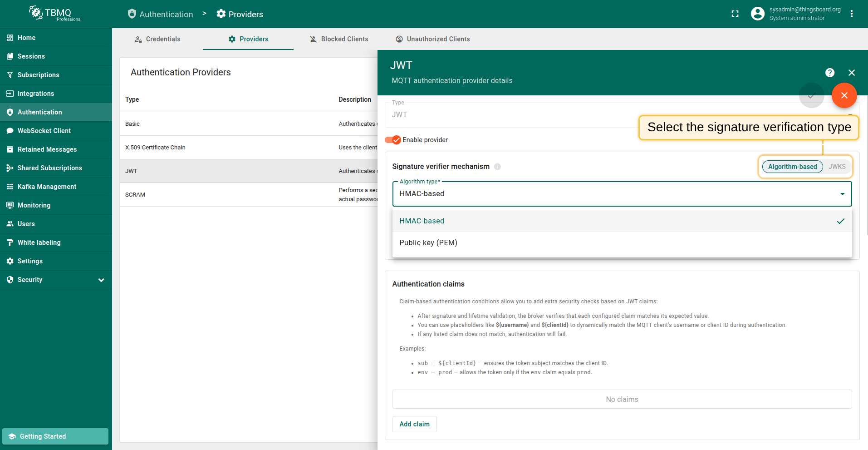Toggle the Enable provider switch
The image size is (868, 450).
tap(393, 140)
